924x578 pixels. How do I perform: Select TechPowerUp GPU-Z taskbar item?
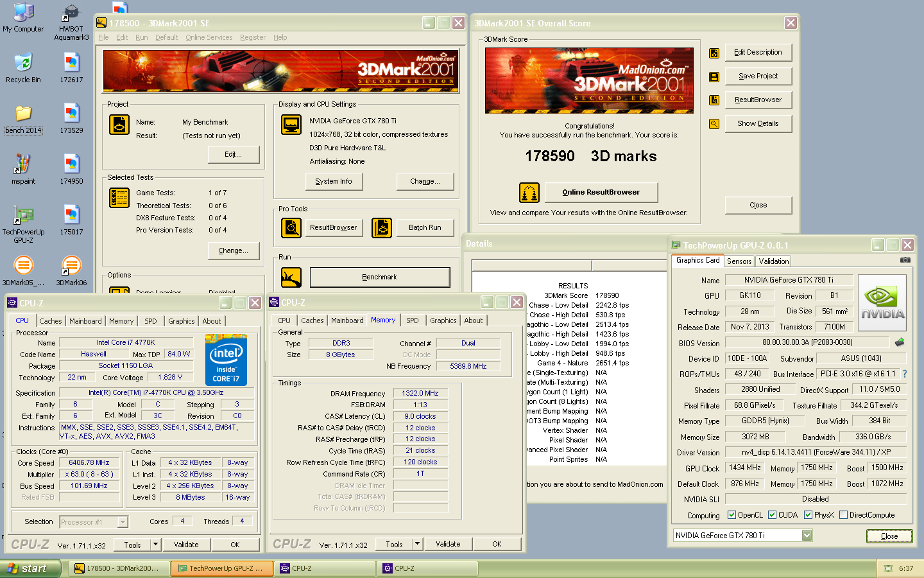pyautogui.click(x=223, y=568)
